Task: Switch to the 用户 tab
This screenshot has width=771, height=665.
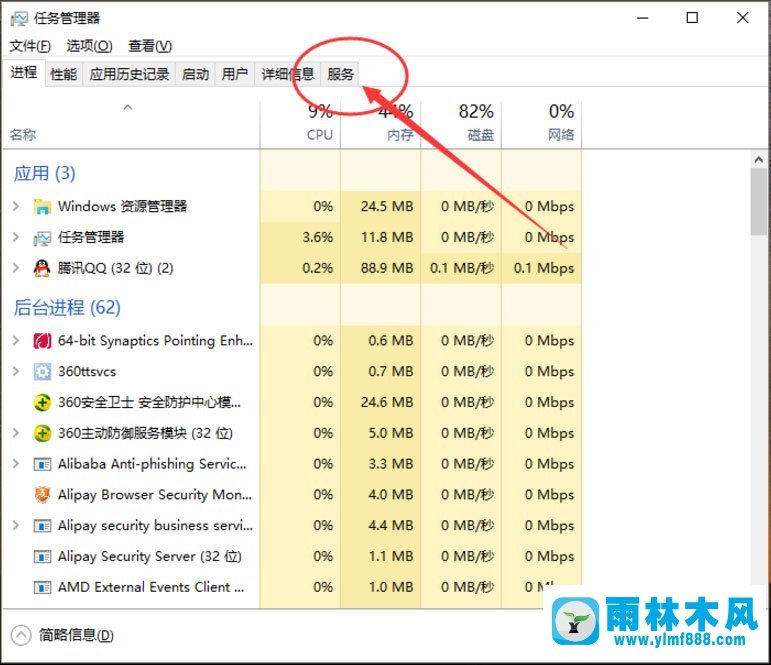Action: click(x=235, y=74)
